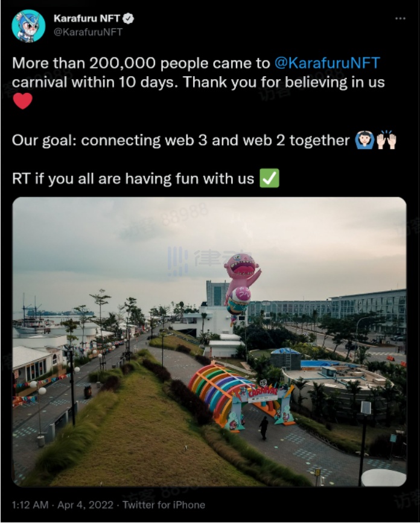This screenshot has height=523, width=420.
Task: Click the 1:12 AM timestamp
Action: click(x=31, y=504)
